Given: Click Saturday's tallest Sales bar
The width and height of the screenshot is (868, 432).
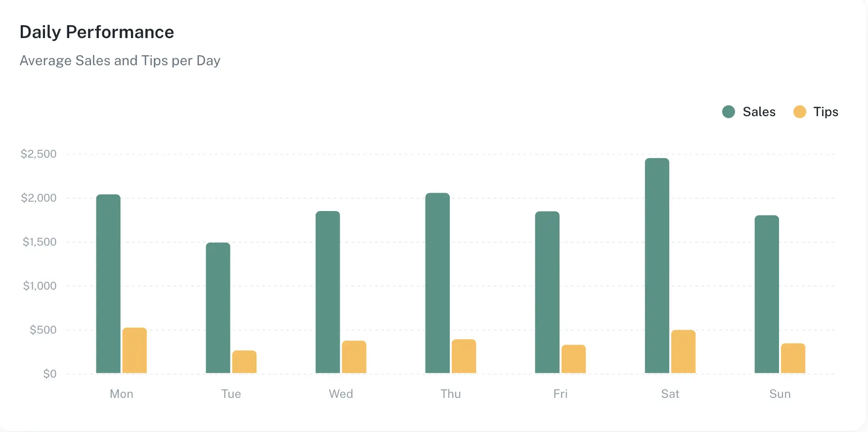Looking at the screenshot, I should (657, 266).
